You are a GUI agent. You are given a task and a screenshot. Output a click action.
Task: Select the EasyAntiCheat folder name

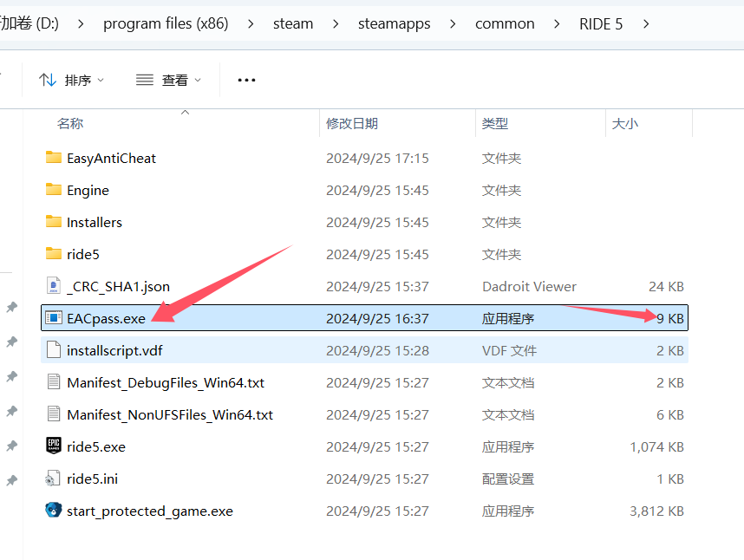[111, 158]
